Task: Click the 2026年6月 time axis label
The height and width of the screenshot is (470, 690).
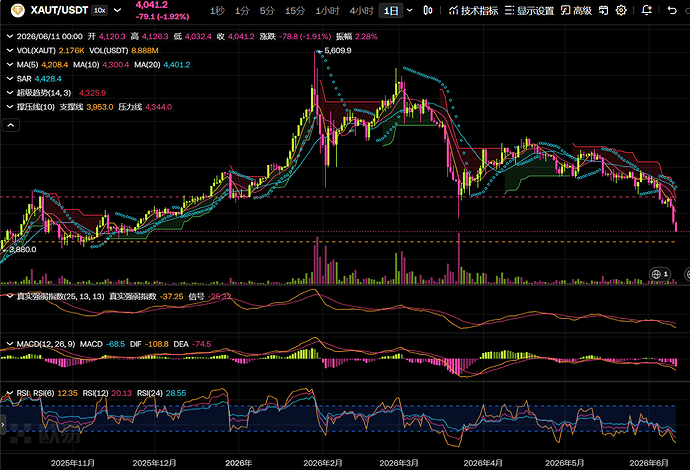Action: [649, 463]
